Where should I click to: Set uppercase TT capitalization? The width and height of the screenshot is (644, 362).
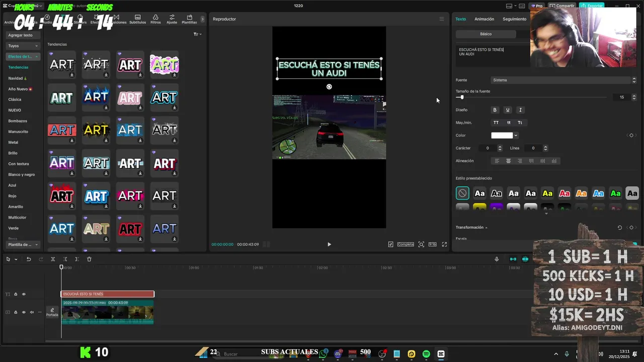tap(496, 123)
